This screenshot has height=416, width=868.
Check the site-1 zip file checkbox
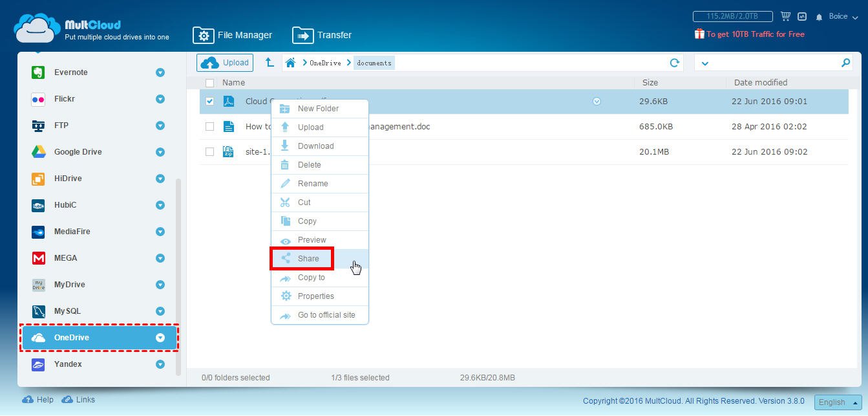209,152
